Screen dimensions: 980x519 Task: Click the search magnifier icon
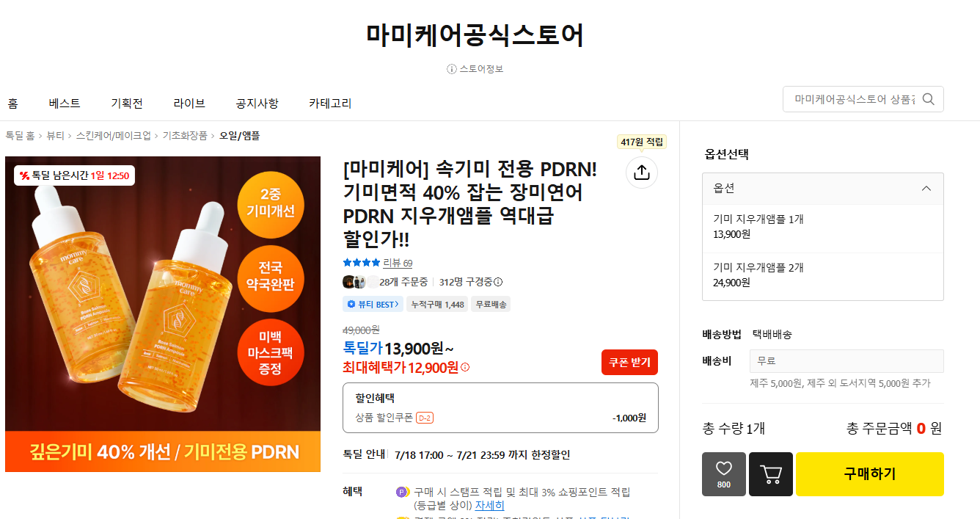(x=929, y=99)
